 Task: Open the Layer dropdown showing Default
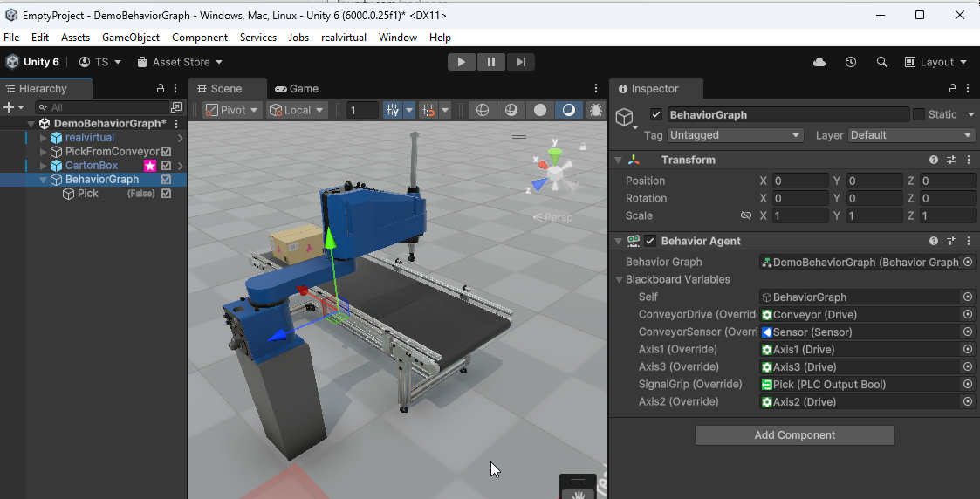pos(911,135)
